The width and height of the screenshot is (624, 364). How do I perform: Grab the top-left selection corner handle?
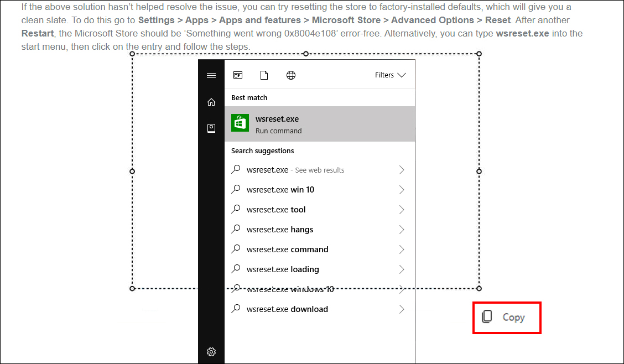(133, 54)
